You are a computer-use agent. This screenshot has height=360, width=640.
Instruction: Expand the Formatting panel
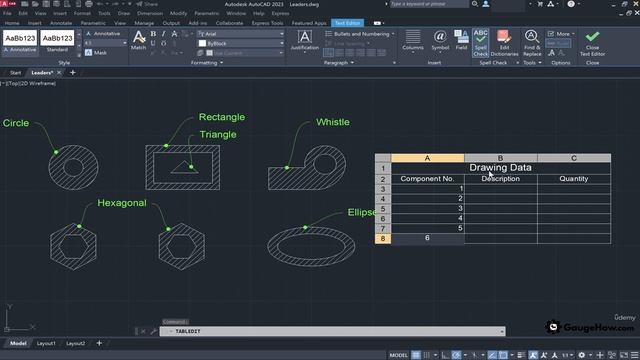point(207,63)
